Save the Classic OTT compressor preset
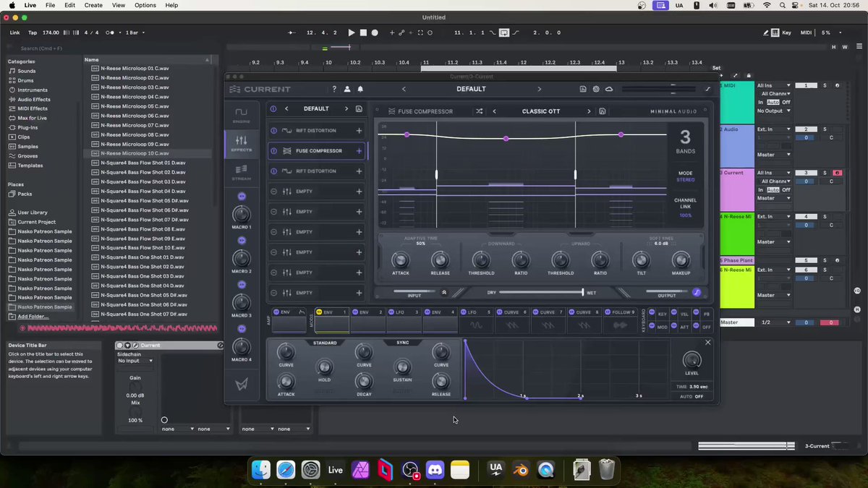This screenshot has width=868, height=488. click(x=603, y=111)
